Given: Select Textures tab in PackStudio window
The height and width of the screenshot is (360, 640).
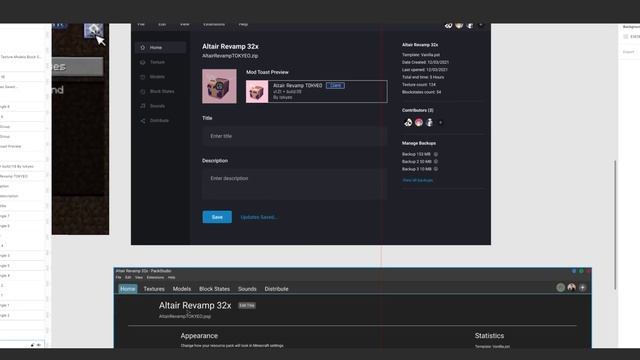Looking at the screenshot, I should coord(154,289).
